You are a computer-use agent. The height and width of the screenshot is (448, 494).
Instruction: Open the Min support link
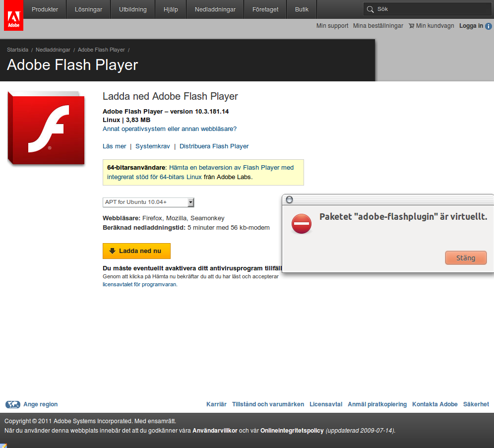coord(332,26)
